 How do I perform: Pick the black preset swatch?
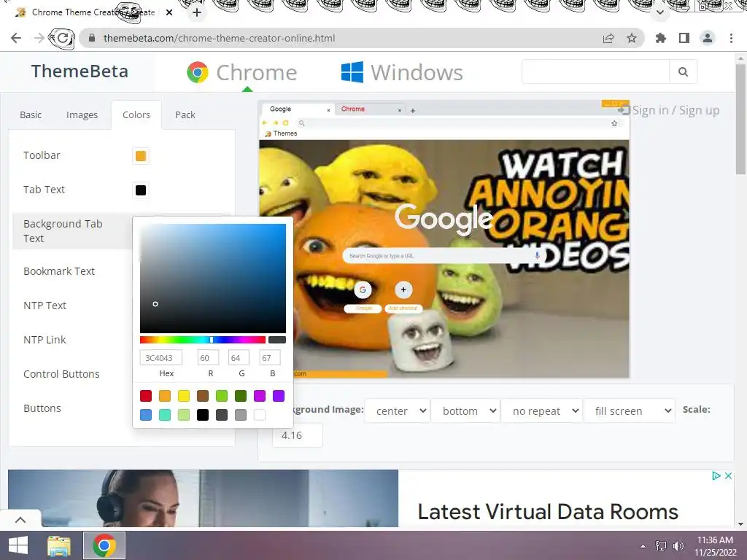203,415
